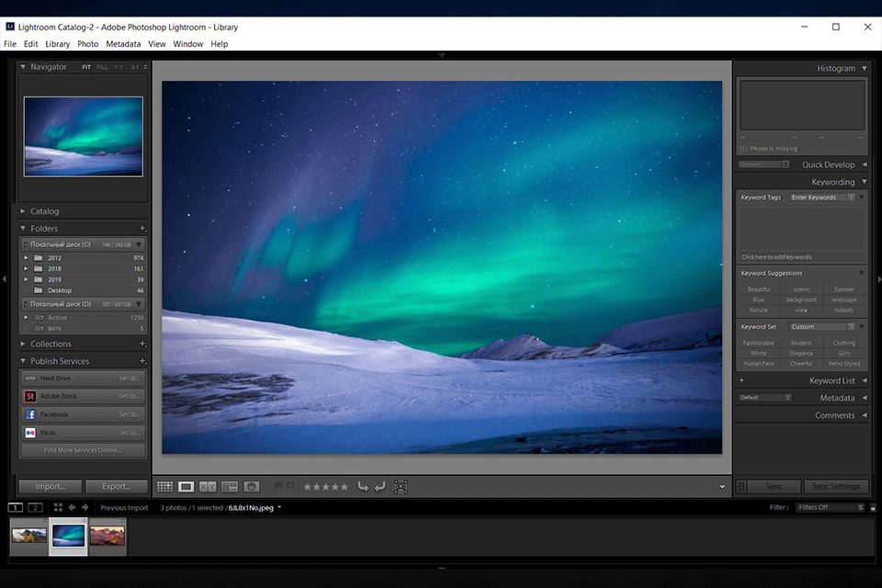
Task: Toggle the Set as Rejected flag
Action: (x=290, y=486)
